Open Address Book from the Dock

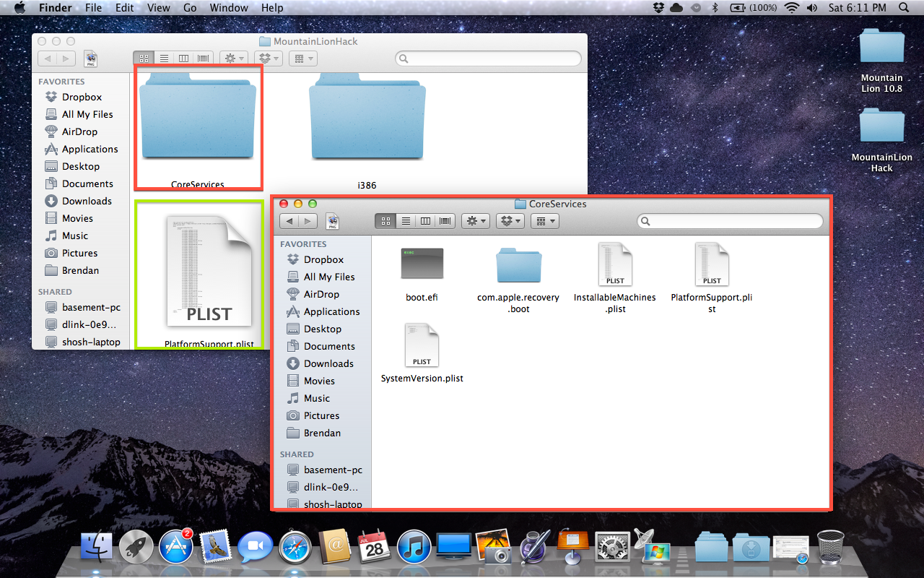coord(335,548)
